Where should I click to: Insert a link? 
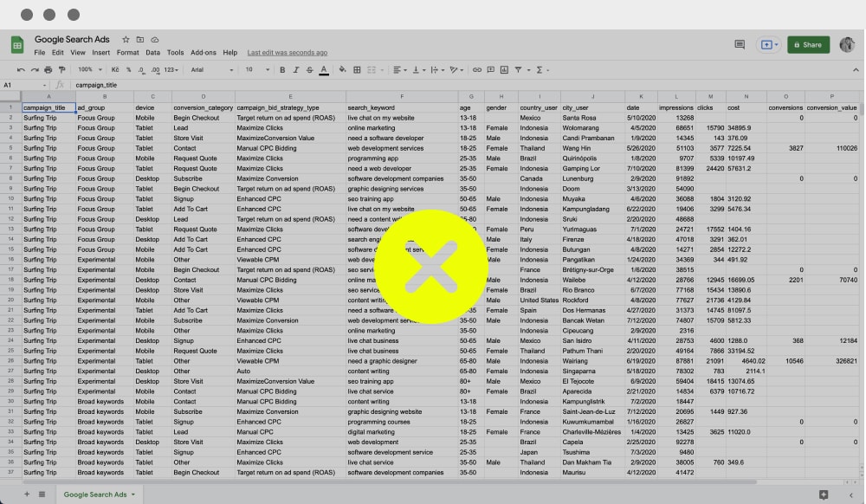[x=476, y=70]
